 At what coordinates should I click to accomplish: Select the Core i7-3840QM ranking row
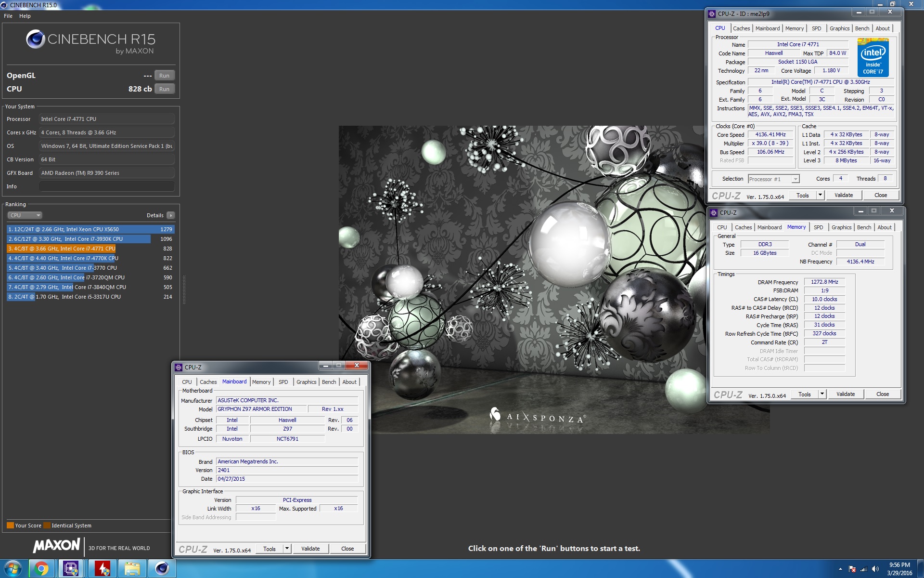[90, 287]
